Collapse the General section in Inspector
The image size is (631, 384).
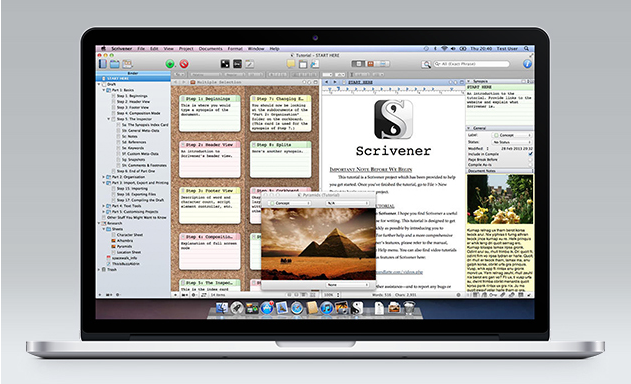pyautogui.click(x=469, y=128)
